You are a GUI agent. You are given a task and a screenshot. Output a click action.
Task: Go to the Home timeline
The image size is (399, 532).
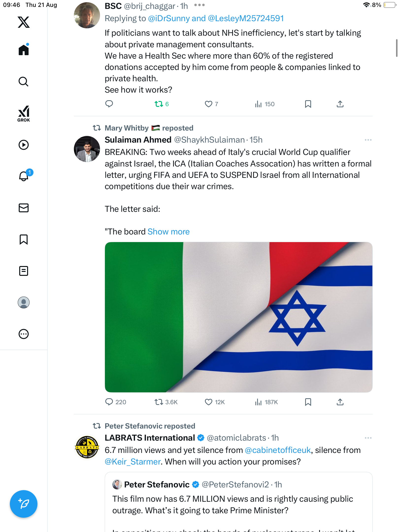tap(24, 50)
